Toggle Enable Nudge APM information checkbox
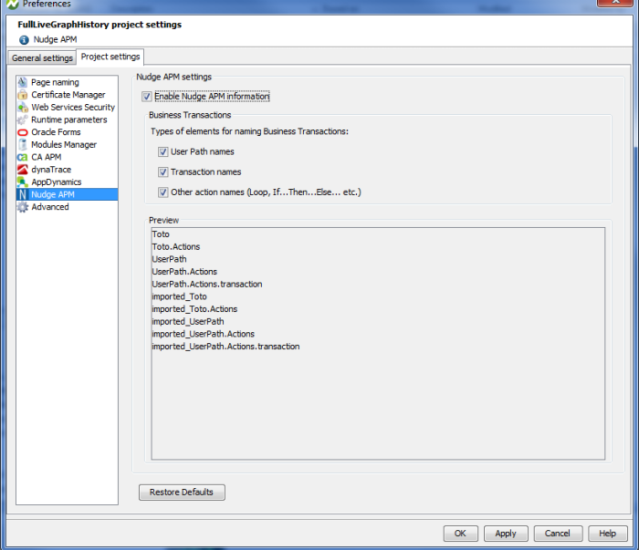Viewport: 639px width, 550px height. [x=147, y=97]
